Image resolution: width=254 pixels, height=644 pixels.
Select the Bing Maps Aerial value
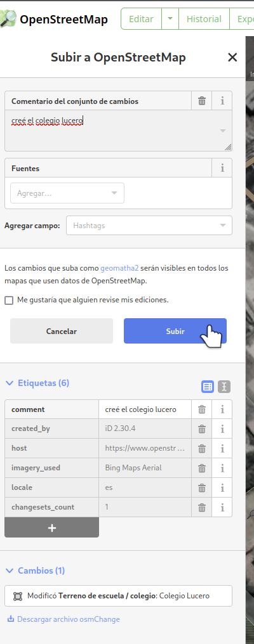[x=145, y=468]
